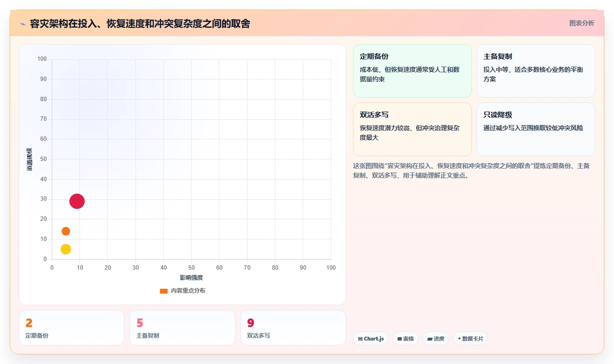Toggle the 内容重点分布 legend swatch
Screen dimensions: 614x364
[x=163, y=291]
